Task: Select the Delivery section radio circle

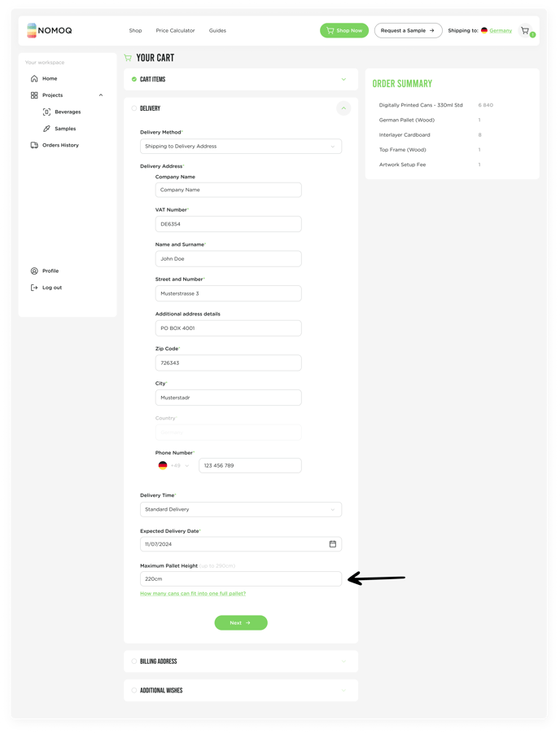Action: 134,108
